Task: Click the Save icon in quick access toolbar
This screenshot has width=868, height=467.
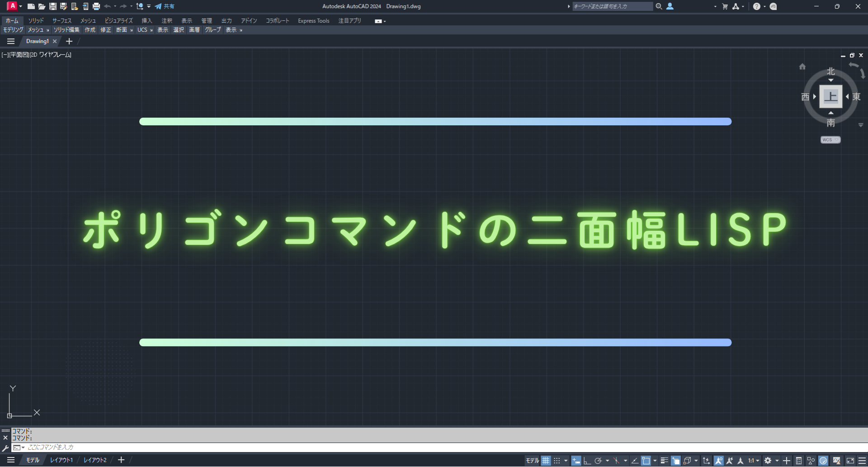Action: coord(53,6)
